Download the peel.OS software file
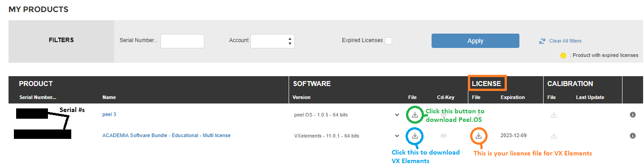 pyautogui.click(x=415, y=115)
